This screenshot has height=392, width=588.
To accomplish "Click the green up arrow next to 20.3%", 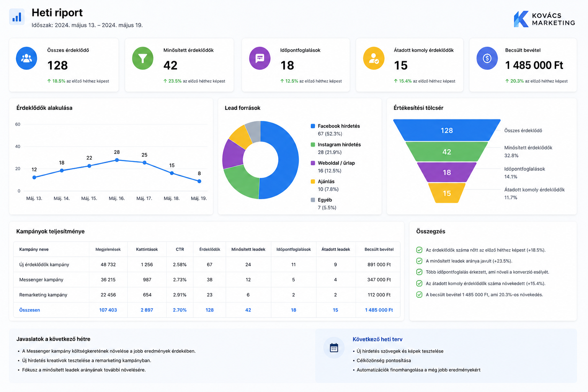I will [x=507, y=81].
